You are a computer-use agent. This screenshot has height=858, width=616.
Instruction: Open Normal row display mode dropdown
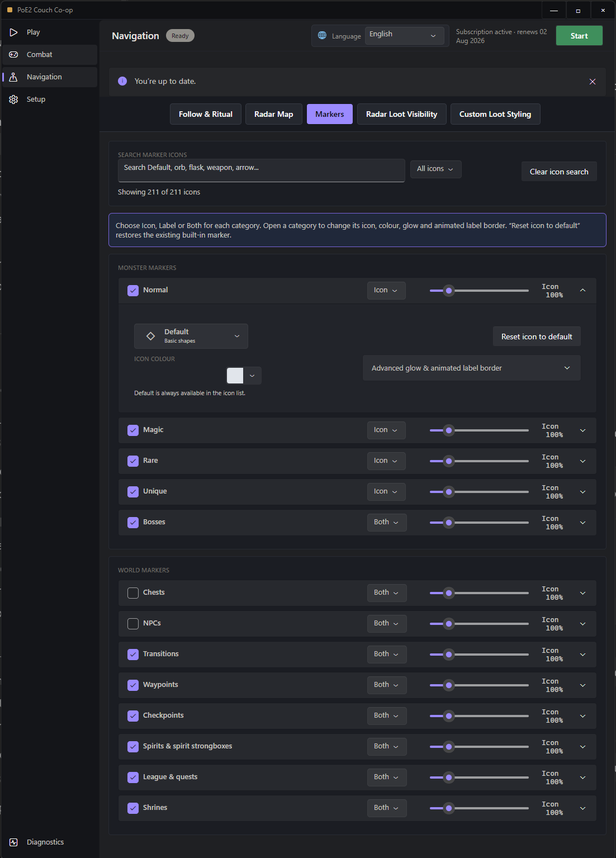[x=386, y=291]
